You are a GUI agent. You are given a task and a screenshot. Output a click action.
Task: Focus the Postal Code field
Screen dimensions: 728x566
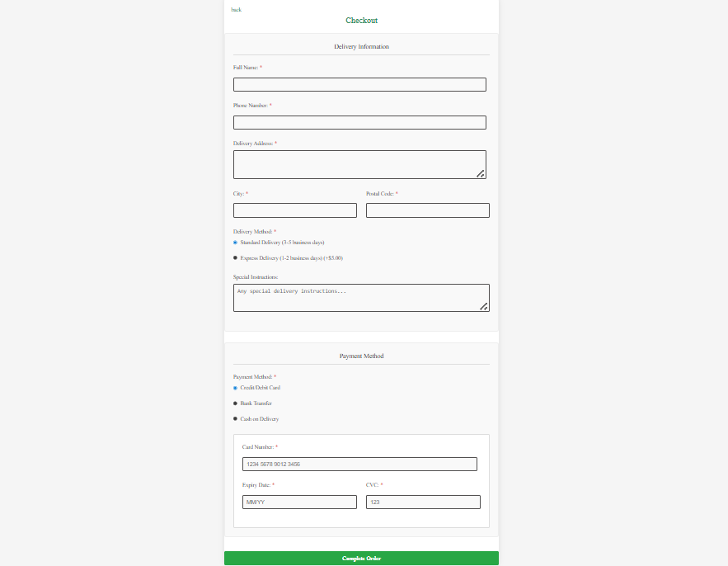pos(428,210)
